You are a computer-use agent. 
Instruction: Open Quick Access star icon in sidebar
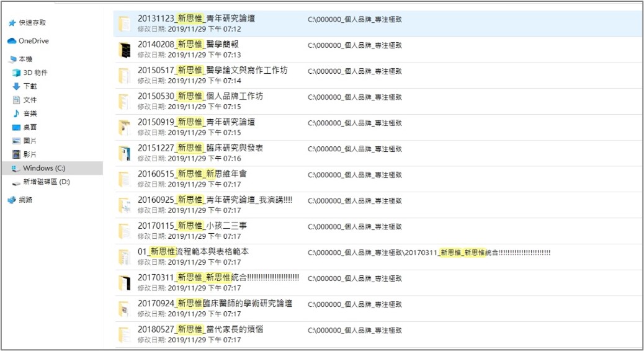(12, 23)
